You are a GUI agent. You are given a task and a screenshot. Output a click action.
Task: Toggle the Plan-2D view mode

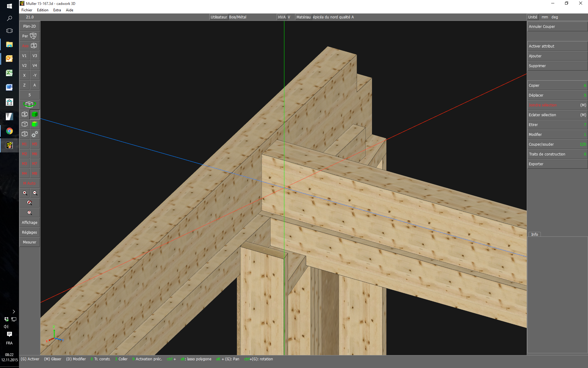(x=29, y=26)
